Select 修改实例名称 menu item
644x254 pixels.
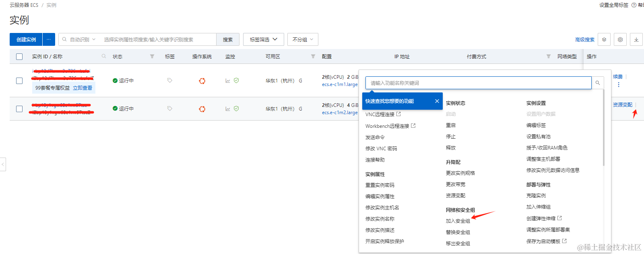point(380,219)
